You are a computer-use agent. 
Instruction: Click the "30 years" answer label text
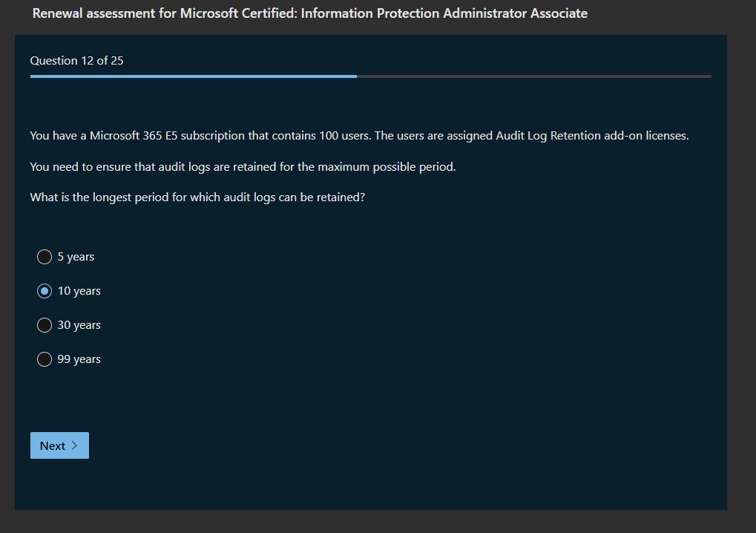[79, 325]
